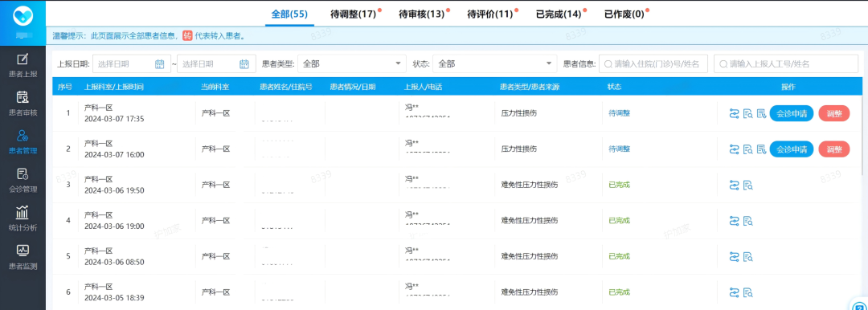868x310 pixels.
Task: Click the document search icon in row 2
Action: 748,149
